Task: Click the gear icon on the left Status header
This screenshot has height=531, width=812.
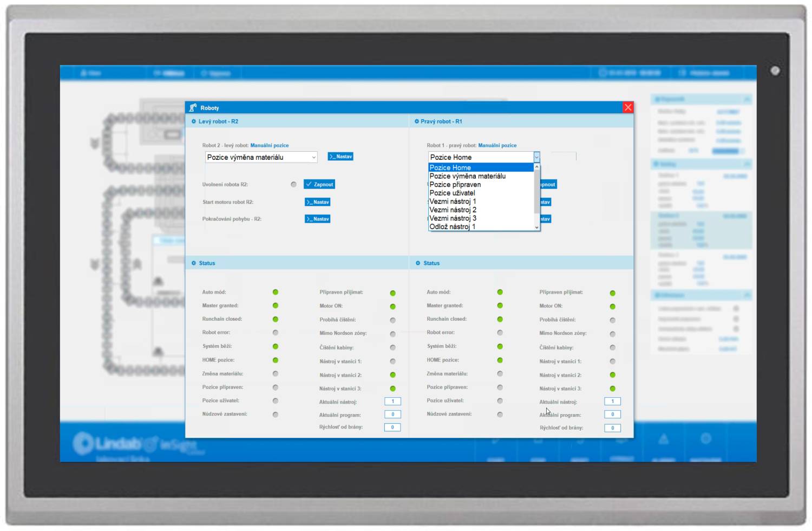Action: point(194,263)
